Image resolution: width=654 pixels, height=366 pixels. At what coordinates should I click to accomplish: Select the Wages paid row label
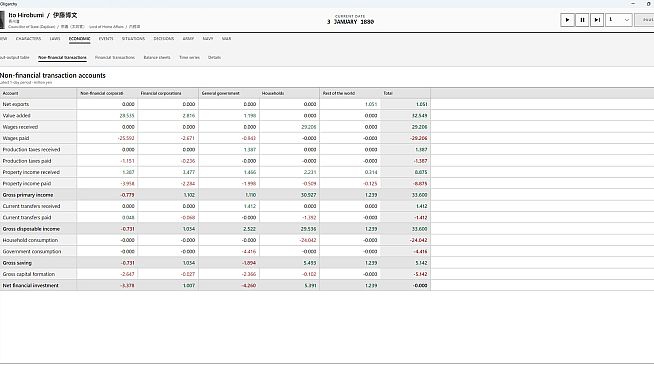pos(16,138)
